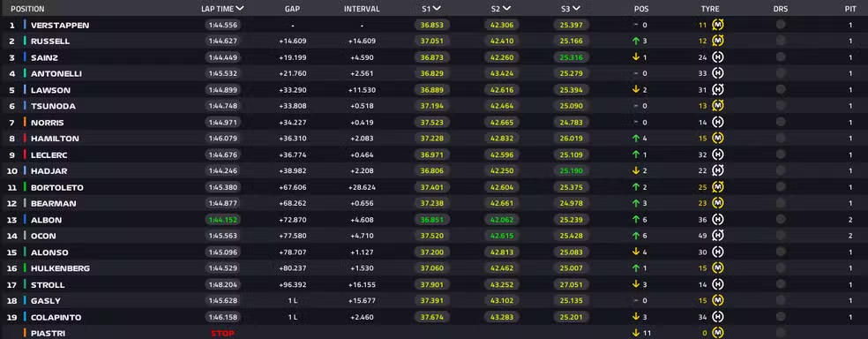Image resolution: width=868 pixels, height=339 pixels.
Task: Click Verstappen's DRS indicator dot
Action: pos(781,25)
